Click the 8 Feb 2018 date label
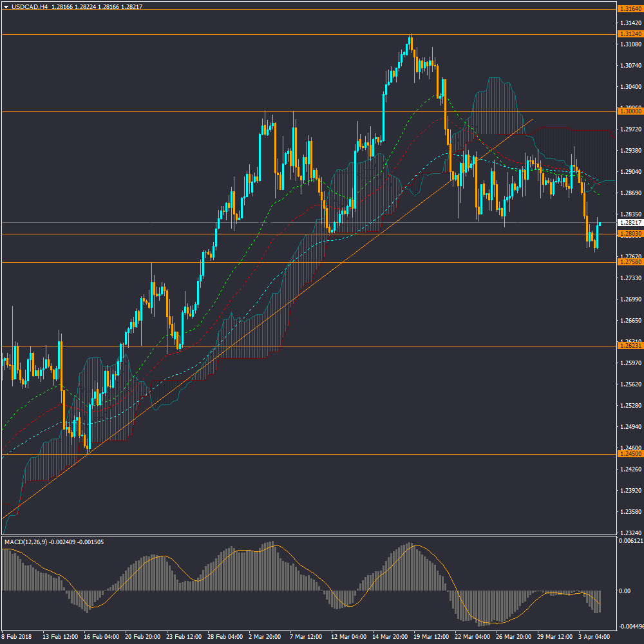644x644 pixels. click(18, 637)
